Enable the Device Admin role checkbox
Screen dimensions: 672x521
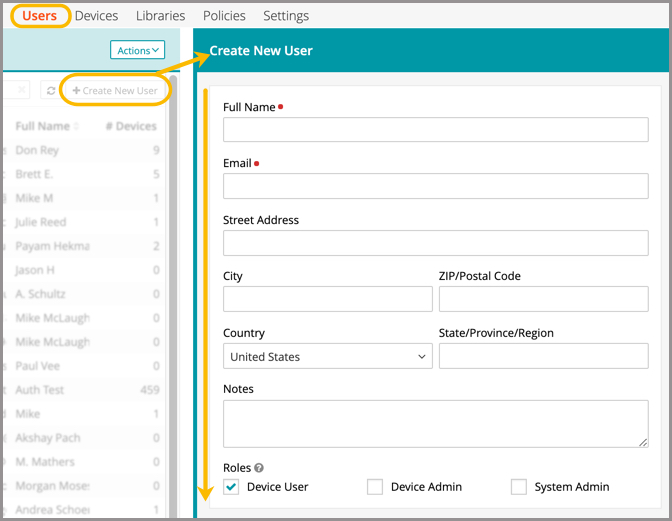coord(375,487)
